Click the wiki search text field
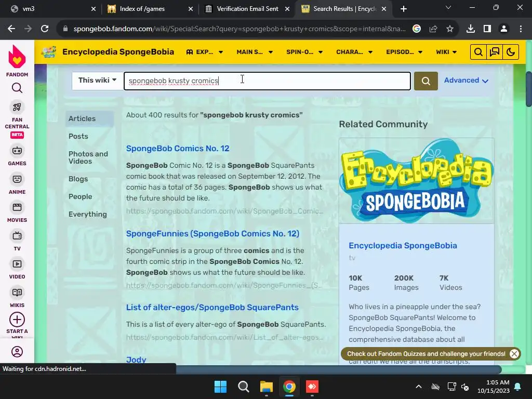The height and width of the screenshot is (399, 532). tap(267, 81)
